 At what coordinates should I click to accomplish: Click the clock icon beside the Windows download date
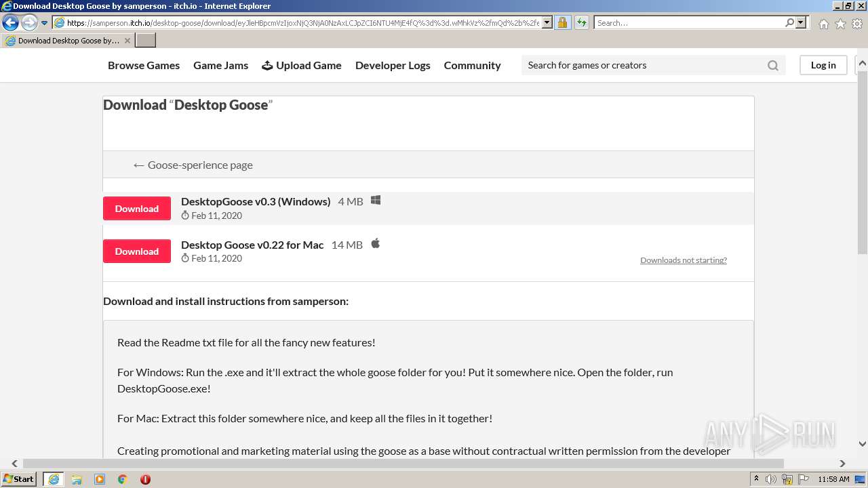[x=185, y=216]
